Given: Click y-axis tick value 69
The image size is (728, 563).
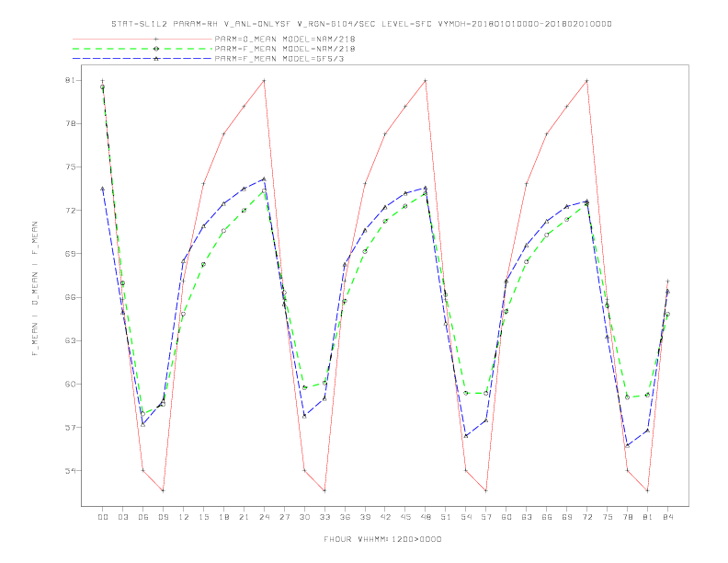Looking at the screenshot, I should pyautogui.click(x=70, y=254).
